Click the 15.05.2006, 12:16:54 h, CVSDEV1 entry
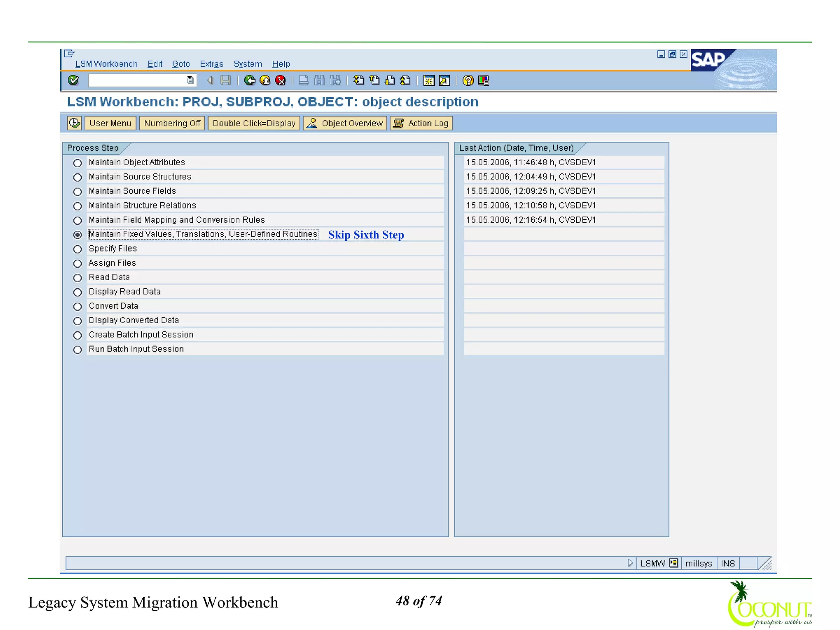This screenshot has width=840, height=630. tap(531, 220)
